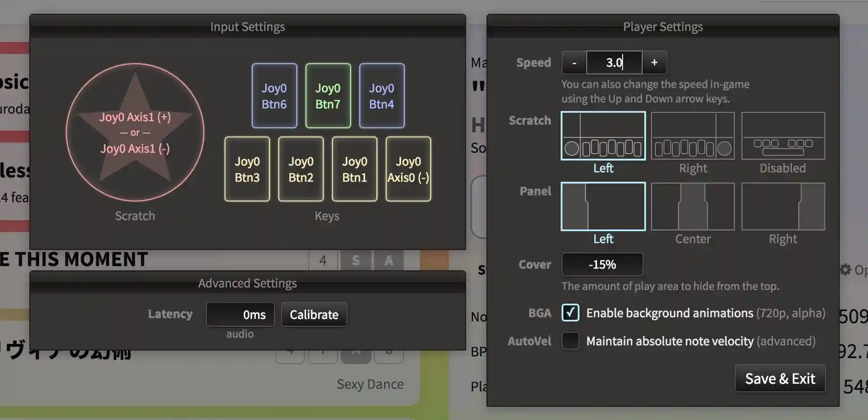
Task: Select Right panel placement icon
Action: (x=783, y=206)
